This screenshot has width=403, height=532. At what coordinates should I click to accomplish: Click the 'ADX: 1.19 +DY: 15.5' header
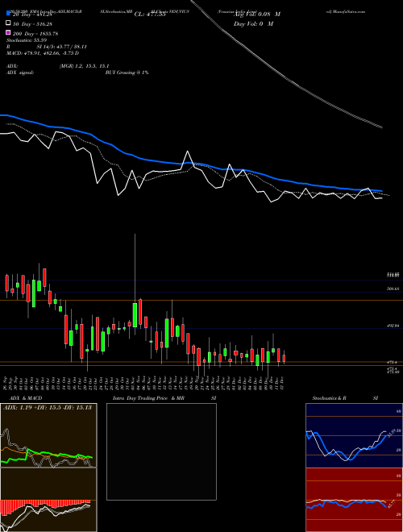click(x=48, y=407)
